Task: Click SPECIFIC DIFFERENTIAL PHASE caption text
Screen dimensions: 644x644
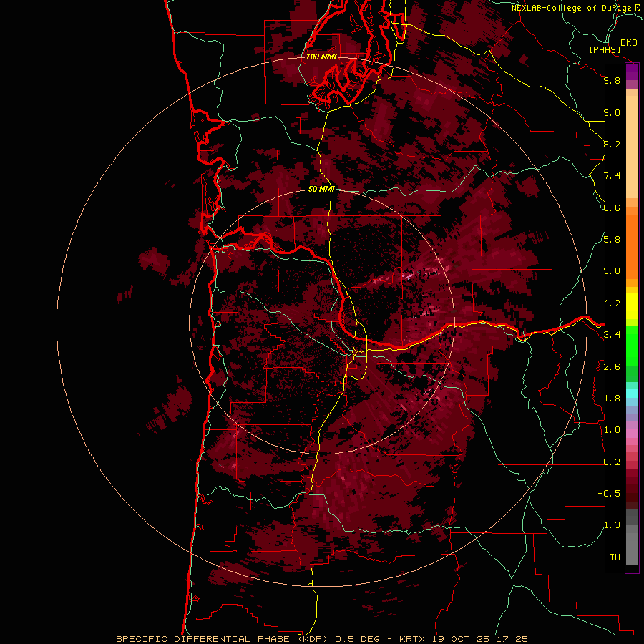Action: click(203, 639)
